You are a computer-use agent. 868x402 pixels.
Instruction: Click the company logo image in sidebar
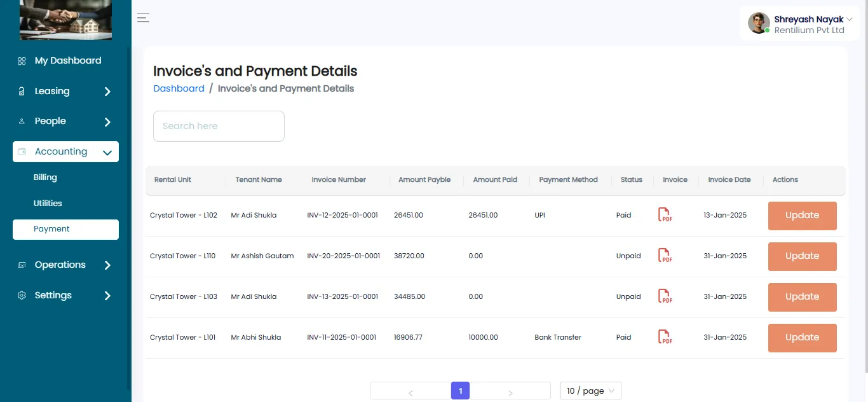tap(65, 20)
